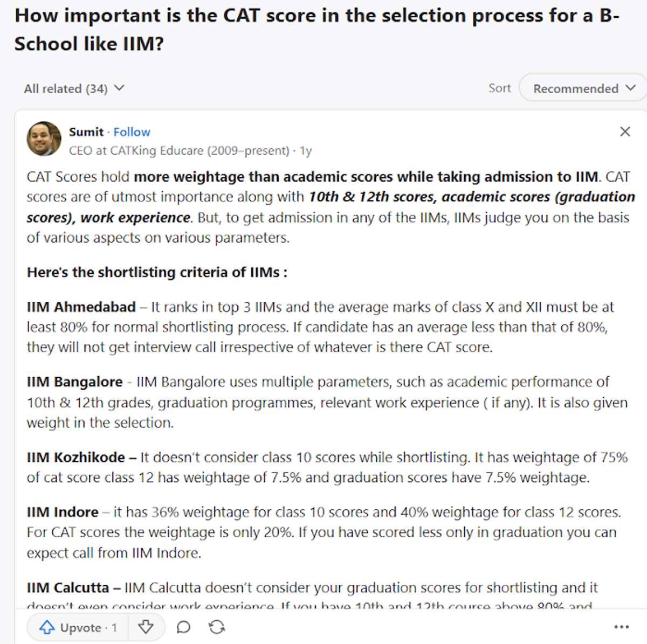Image resolution: width=647 pixels, height=644 pixels.
Task: Click the IIM Calcutta bold heading
Action: pos(68,587)
